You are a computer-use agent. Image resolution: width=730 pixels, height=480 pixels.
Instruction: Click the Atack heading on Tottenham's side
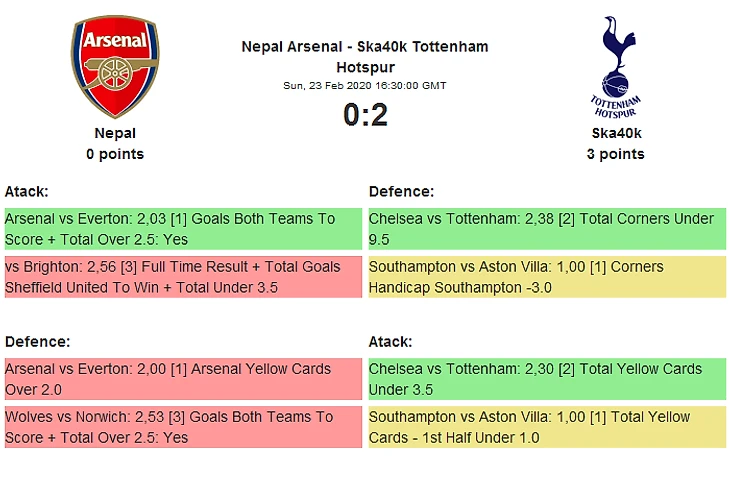tap(390, 342)
